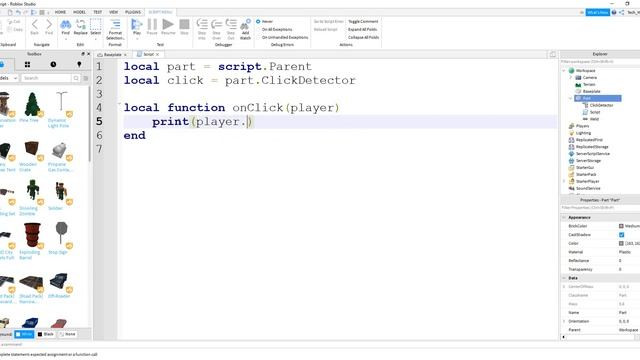Open the Toolbox inventory grid tab
This screenshot has width=640, height=360.
coord(27,64)
